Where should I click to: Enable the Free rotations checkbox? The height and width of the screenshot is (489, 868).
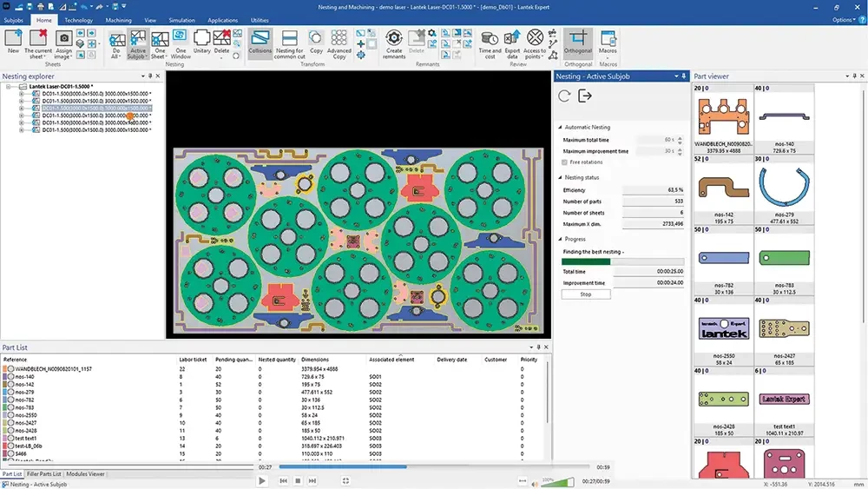tap(564, 162)
